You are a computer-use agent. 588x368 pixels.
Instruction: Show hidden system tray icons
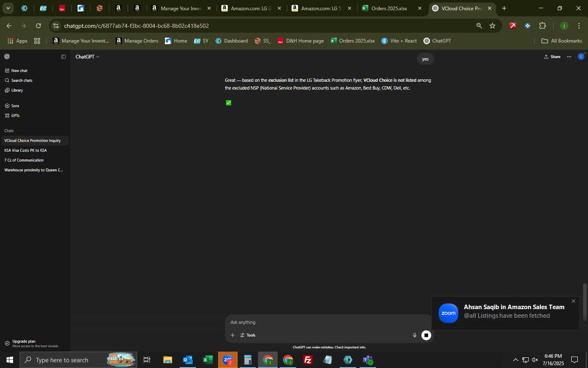[515, 360]
